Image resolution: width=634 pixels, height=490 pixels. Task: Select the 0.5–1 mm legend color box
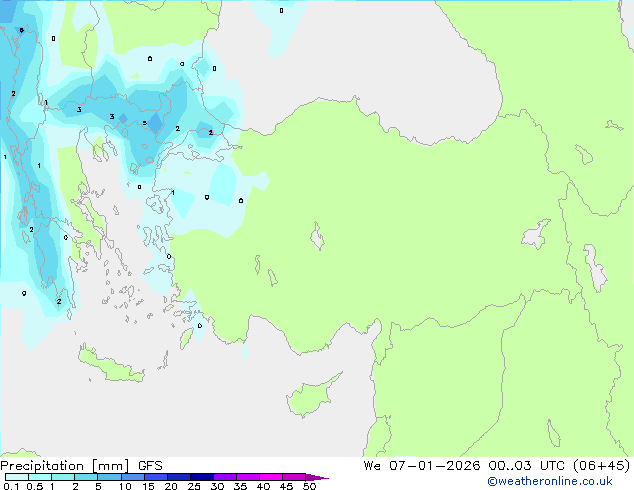pos(40,477)
